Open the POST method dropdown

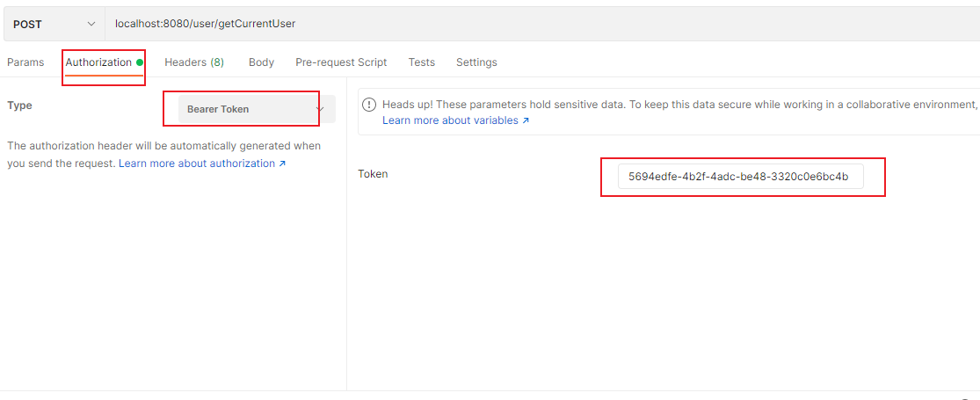click(54, 24)
